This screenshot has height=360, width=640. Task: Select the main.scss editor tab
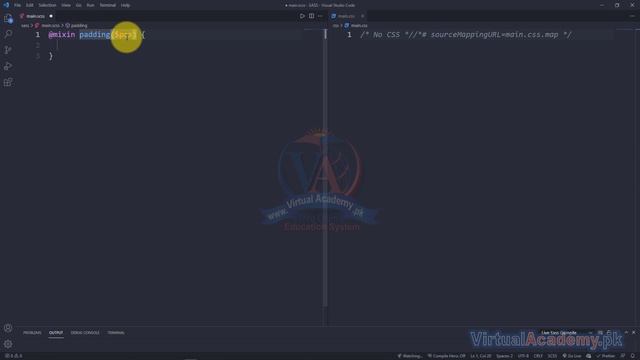[x=35, y=16]
